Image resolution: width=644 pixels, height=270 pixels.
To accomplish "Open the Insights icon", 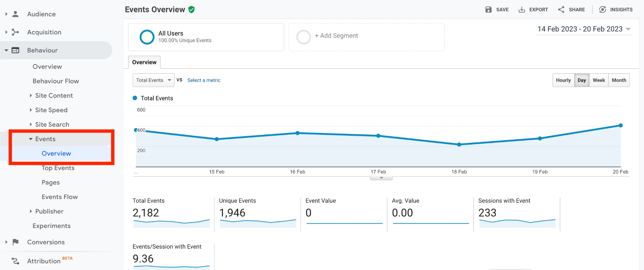I will (602, 9).
